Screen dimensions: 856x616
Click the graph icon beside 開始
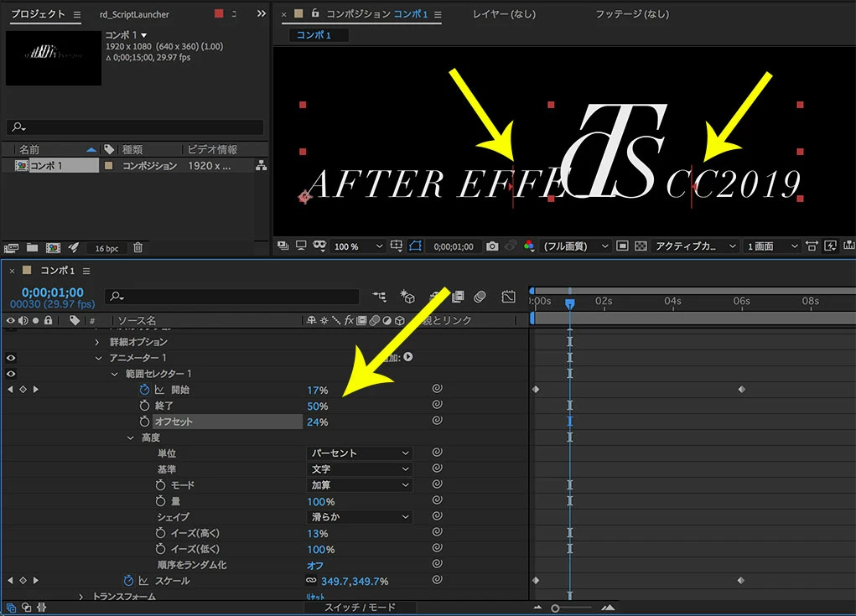(x=159, y=390)
